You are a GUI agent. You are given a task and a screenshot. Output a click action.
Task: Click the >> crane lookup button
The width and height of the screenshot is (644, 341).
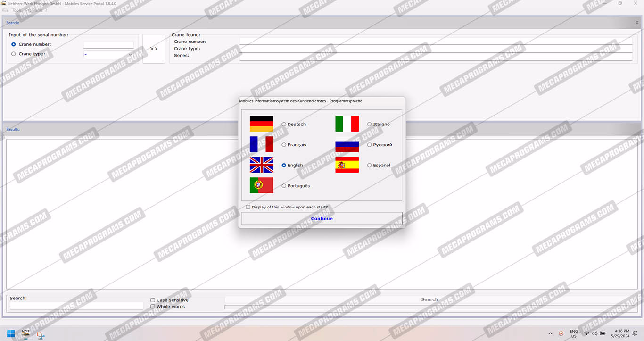(x=154, y=49)
